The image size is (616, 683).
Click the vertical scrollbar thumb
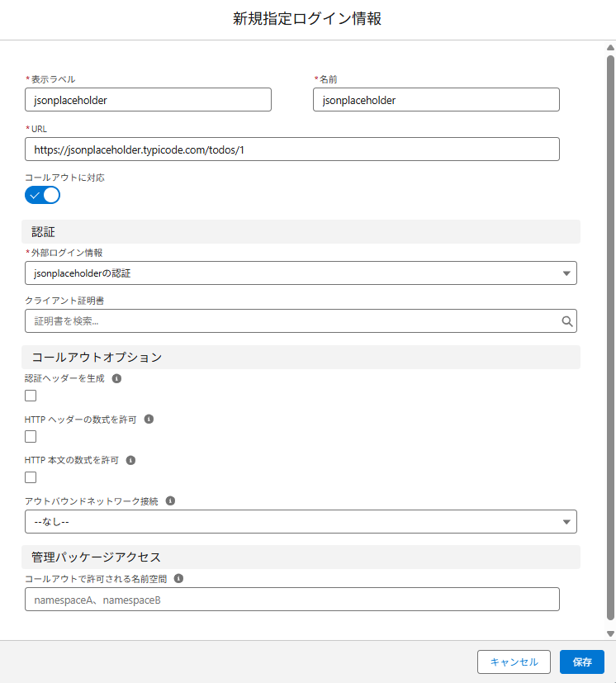coord(611,337)
